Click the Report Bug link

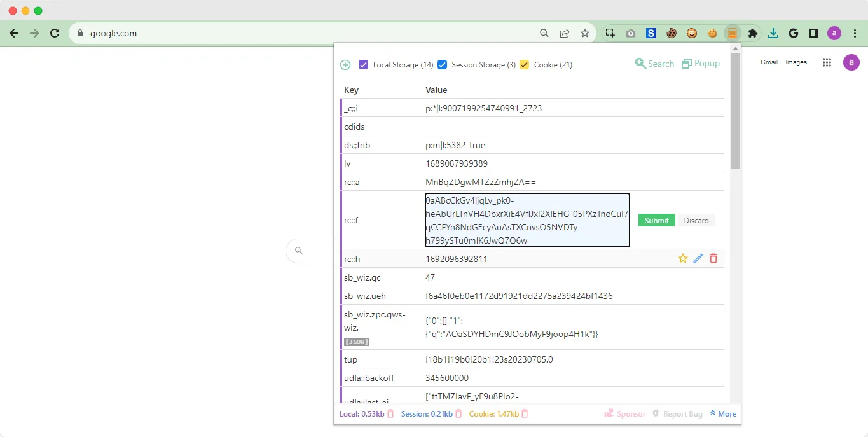coord(677,413)
